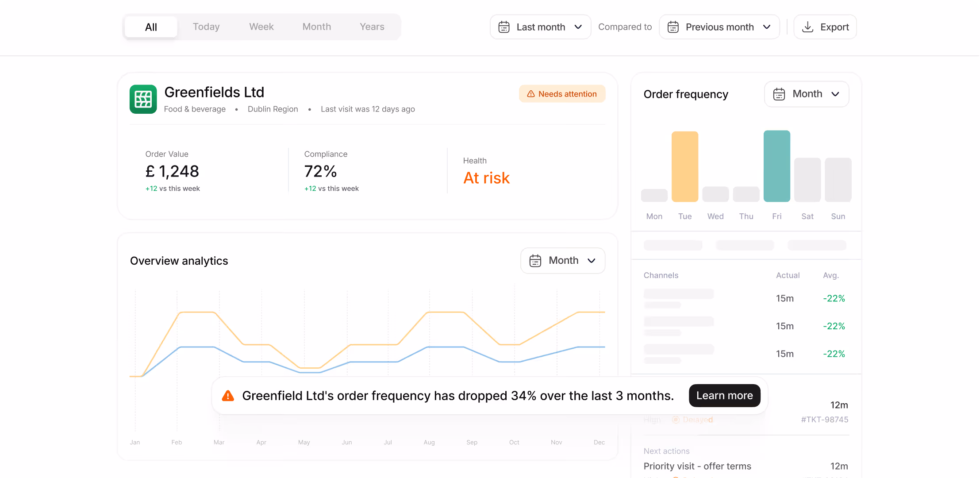Switch to the Week tab

[261, 27]
